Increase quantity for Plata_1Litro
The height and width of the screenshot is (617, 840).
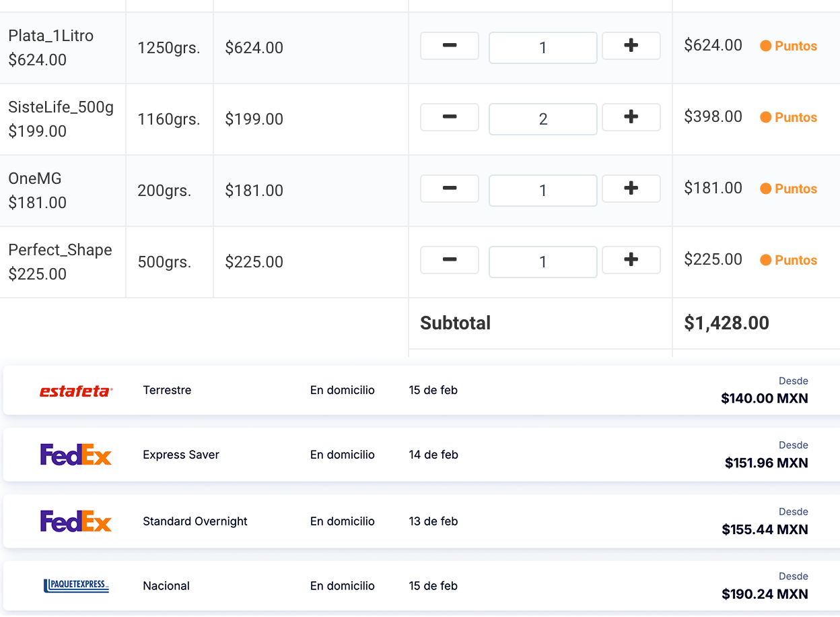pyautogui.click(x=631, y=46)
